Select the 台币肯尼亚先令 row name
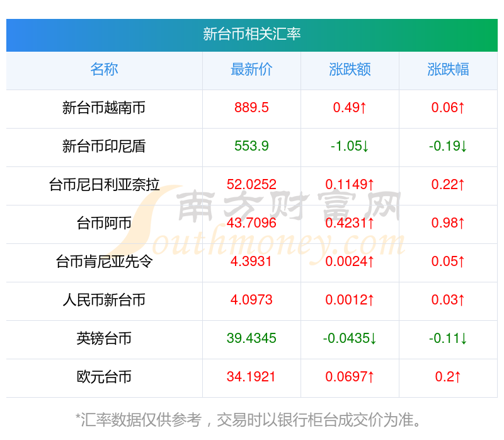504x440 pixels. click(104, 262)
